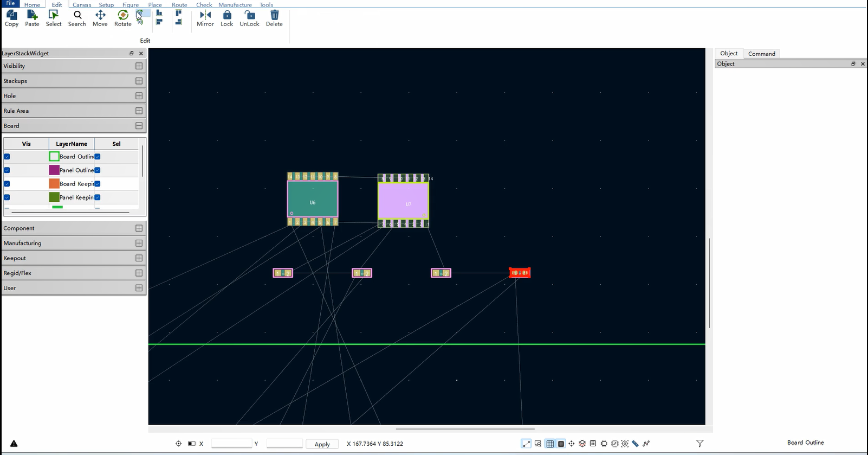
Task: Select the Rotate tool
Action: (x=123, y=18)
